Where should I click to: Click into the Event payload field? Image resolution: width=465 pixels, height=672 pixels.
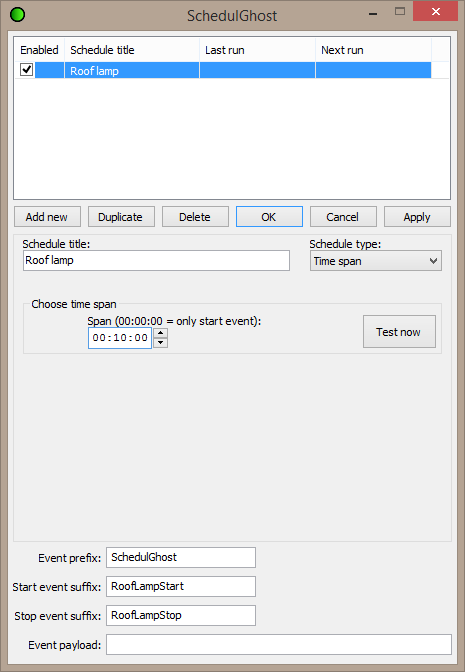click(x=279, y=645)
